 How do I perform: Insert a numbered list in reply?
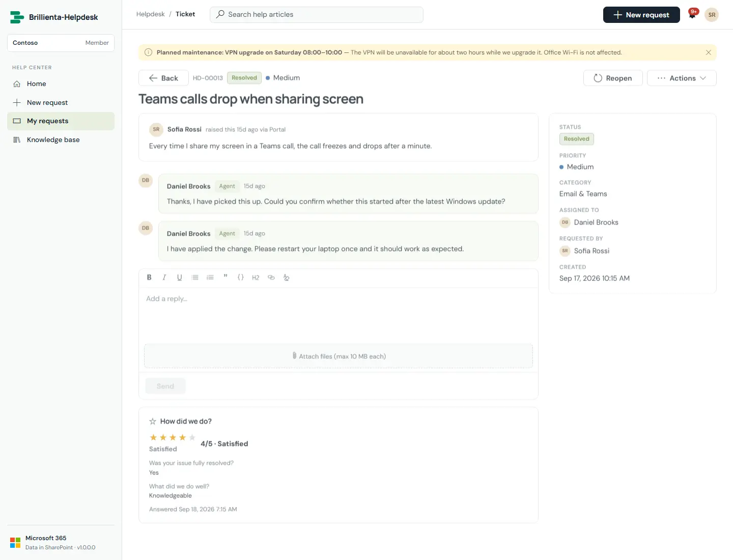(210, 277)
